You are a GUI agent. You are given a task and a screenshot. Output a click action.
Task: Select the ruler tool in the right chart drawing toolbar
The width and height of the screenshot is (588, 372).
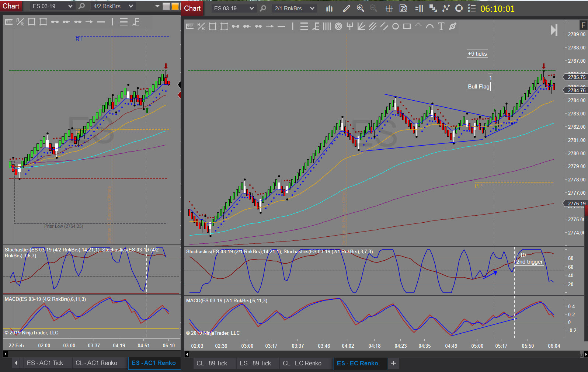coord(190,26)
